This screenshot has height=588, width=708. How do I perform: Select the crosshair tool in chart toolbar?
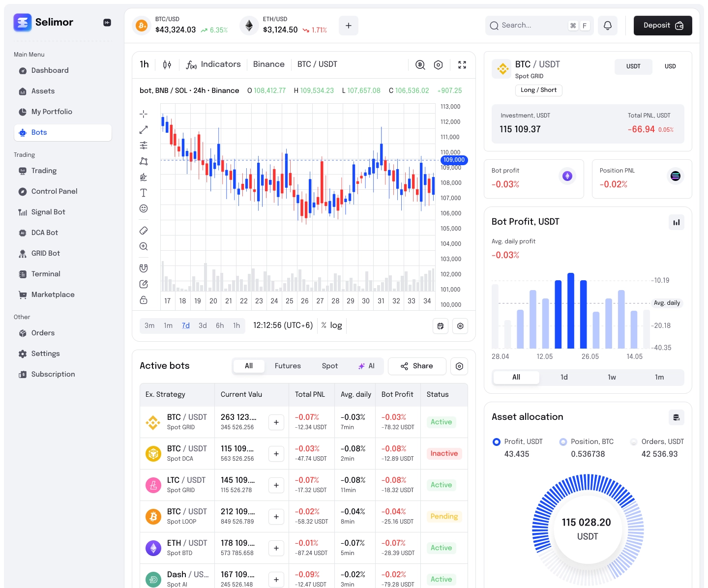[144, 114]
